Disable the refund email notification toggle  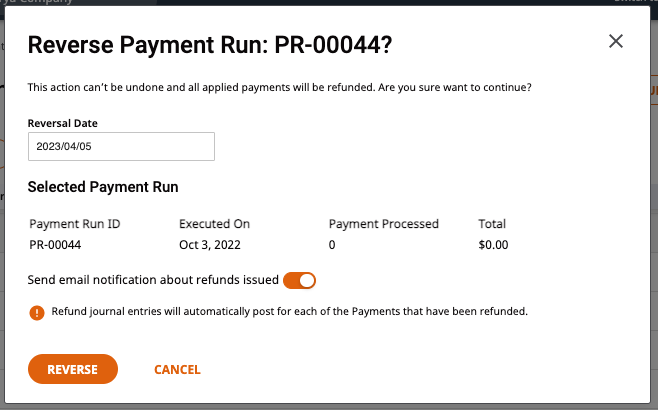pyautogui.click(x=299, y=281)
